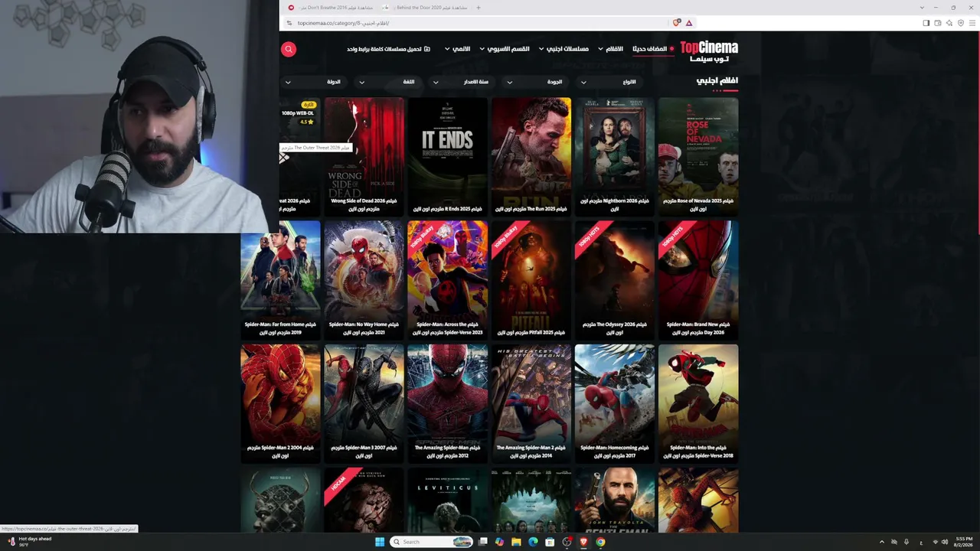The width and height of the screenshot is (980, 551).
Task: Open the It Ends 2025 movie poster
Action: pyautogui.click(x=448, y=156)
